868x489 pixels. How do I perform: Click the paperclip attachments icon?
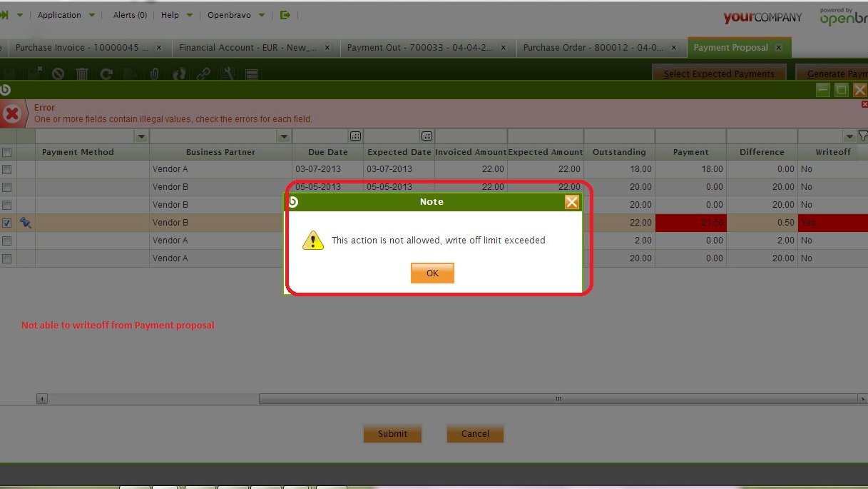[x=154, y=74]
